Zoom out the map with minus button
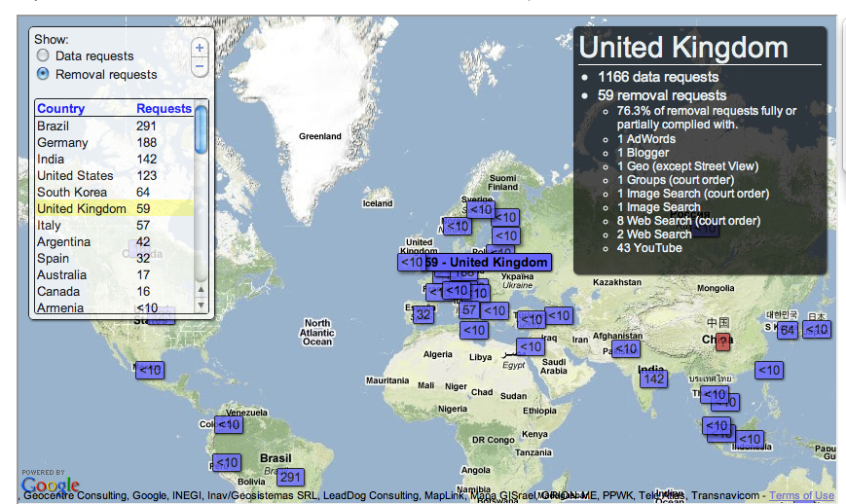 pyautogui.click(x=200, y=67)
